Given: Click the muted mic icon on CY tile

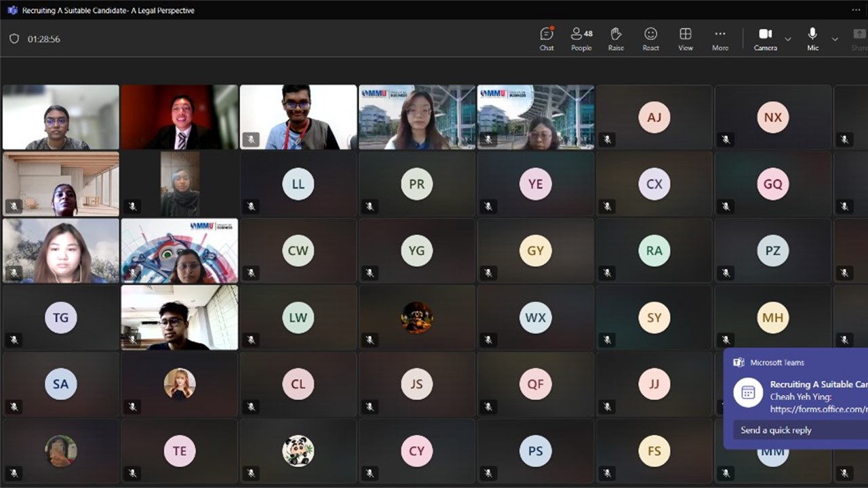Looking at the screenshot, I should tap(370, 472).
